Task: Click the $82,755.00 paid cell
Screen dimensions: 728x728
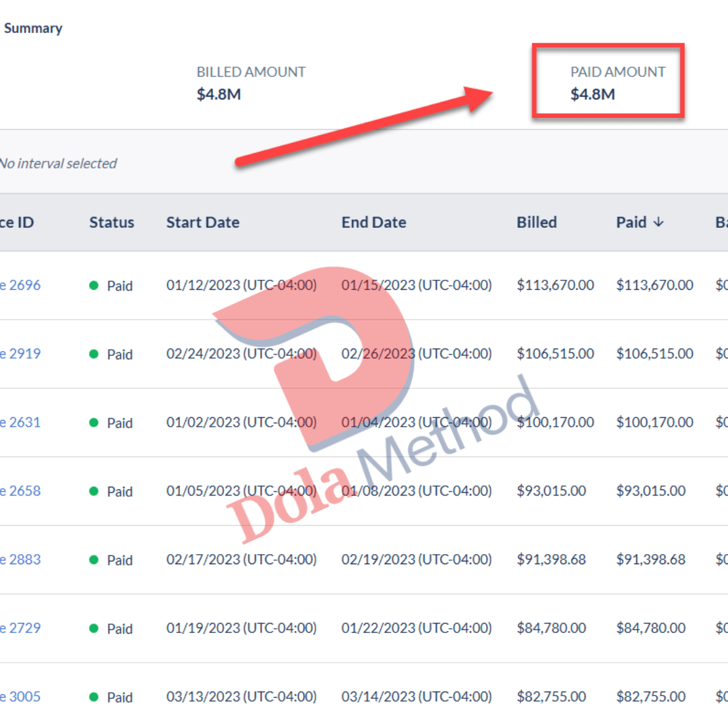Action: 650,697
